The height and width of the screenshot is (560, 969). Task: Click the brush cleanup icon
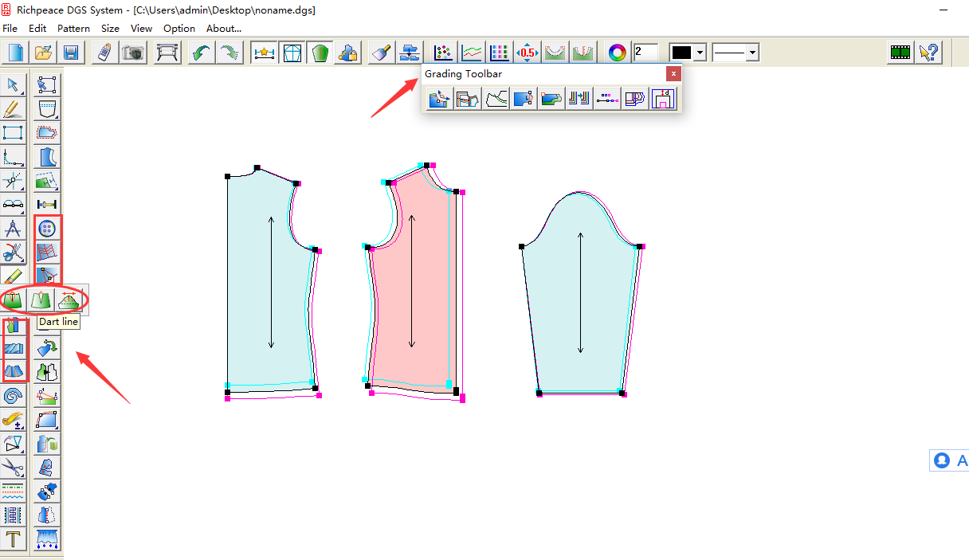coord(380,52)
